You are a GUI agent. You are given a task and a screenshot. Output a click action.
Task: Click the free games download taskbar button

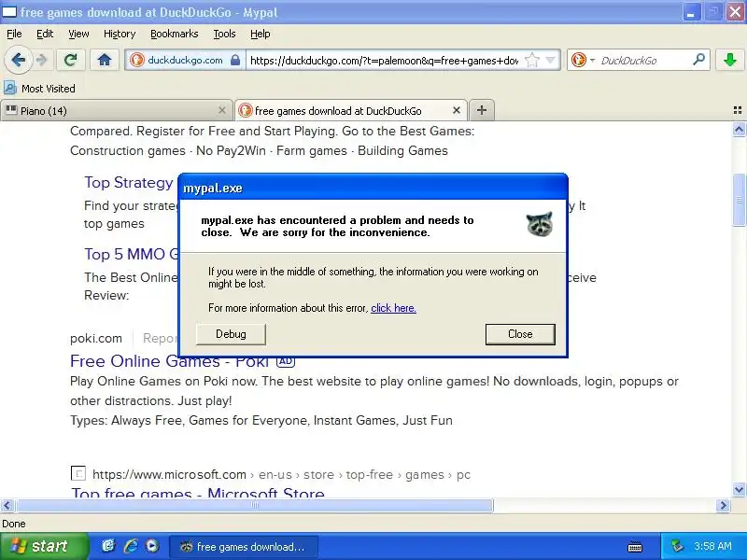click(x=244, y=547)
